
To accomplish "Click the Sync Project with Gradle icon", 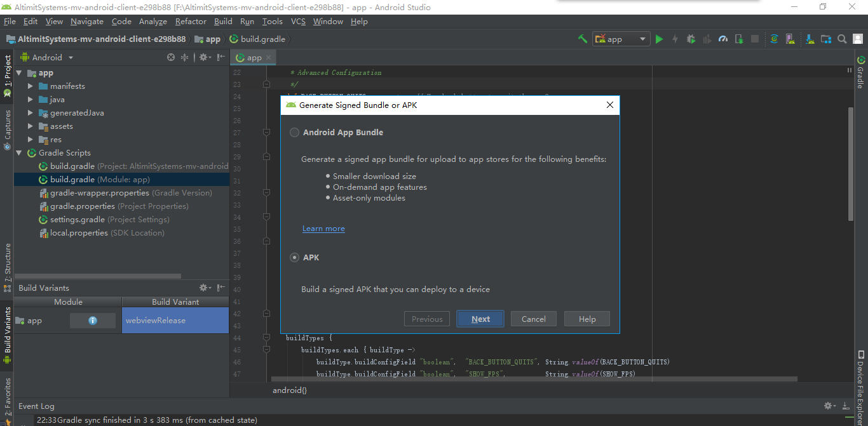I will coord(774,39).
